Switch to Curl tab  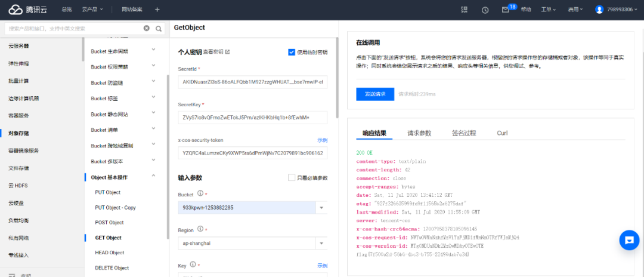pos(502,133)
